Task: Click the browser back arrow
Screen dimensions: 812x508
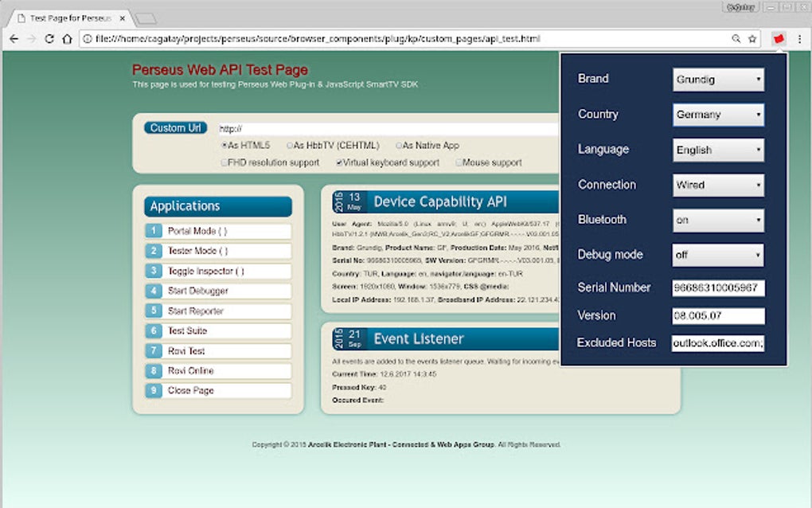Action: (13, 37)
